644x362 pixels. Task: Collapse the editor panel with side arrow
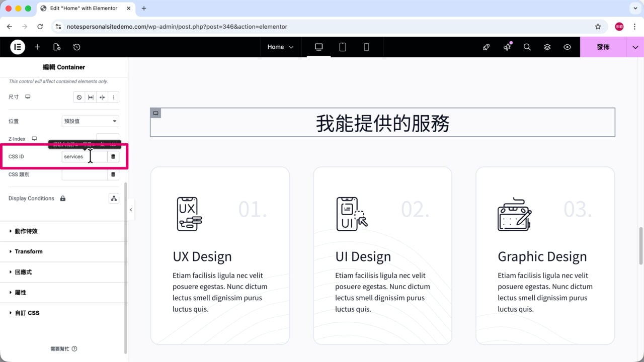tap(131, 210)
